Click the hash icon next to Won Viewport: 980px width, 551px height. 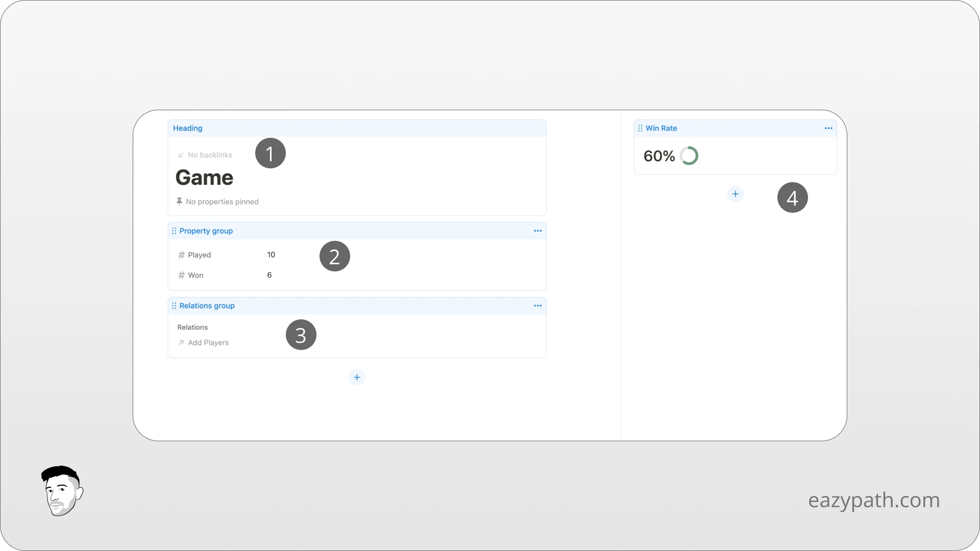tap(181, 275)
